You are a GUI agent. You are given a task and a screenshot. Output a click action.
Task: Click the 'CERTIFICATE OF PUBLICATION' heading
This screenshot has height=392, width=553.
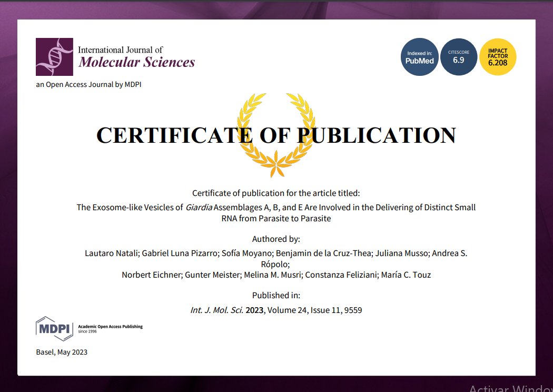point(276,135)
